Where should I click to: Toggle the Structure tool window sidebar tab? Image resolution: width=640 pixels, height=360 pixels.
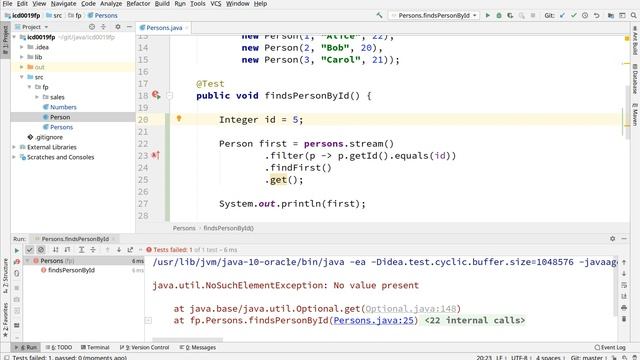pos(5,276)
